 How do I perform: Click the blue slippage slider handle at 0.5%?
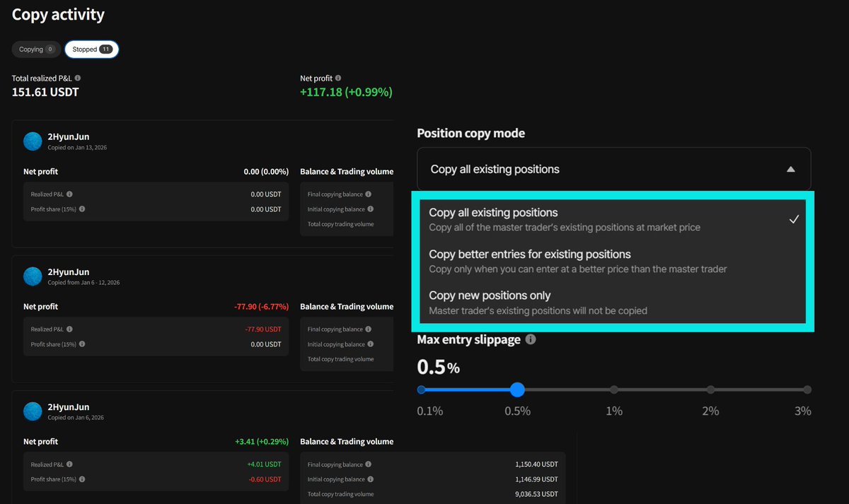click(517, 389)
